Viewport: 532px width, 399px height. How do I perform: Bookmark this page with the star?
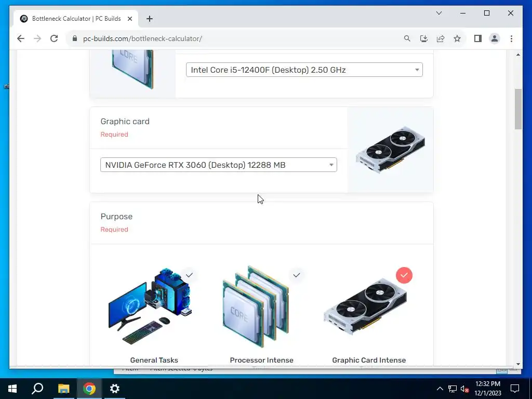pyautogui.click(x=457, y=38)
